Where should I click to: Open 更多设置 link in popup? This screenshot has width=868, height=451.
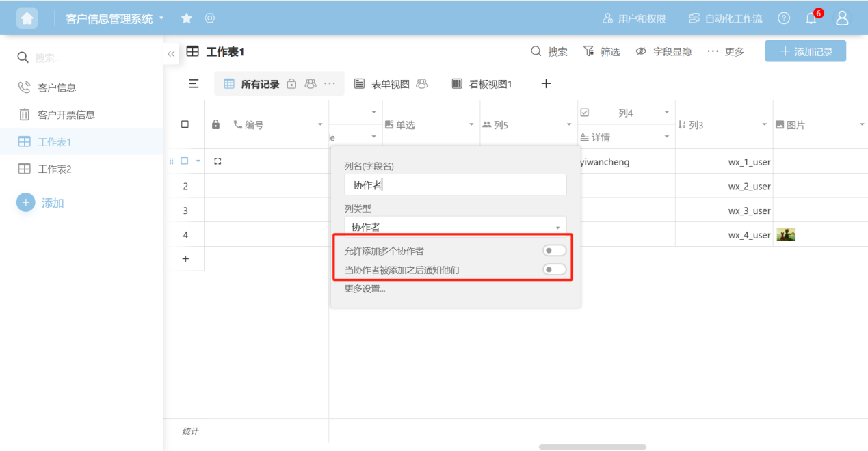click(x=365, y=288)
